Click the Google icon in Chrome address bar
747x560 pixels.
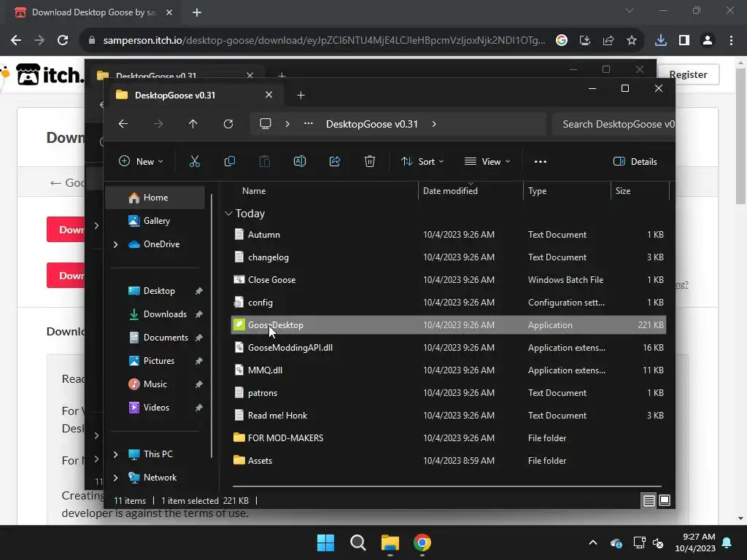[x=562, y=41]
